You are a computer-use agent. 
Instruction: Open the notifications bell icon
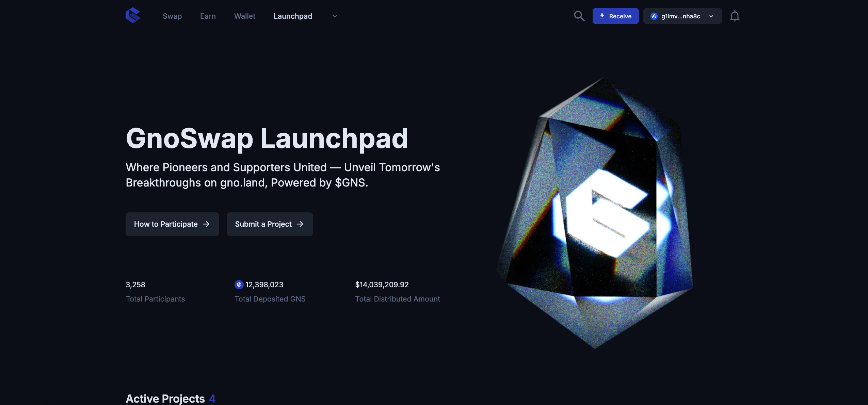(x=735, y=16)
